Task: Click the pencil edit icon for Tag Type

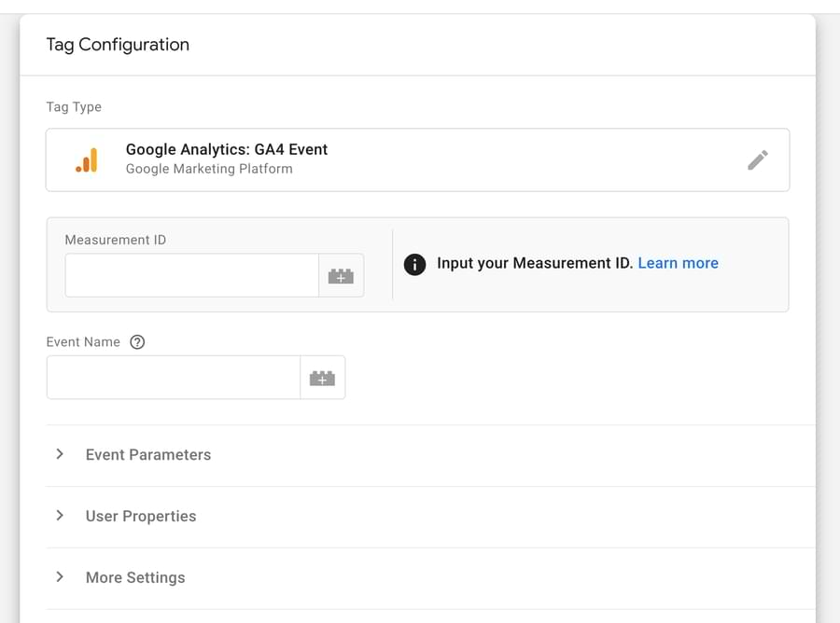Action: pos(758,160)
